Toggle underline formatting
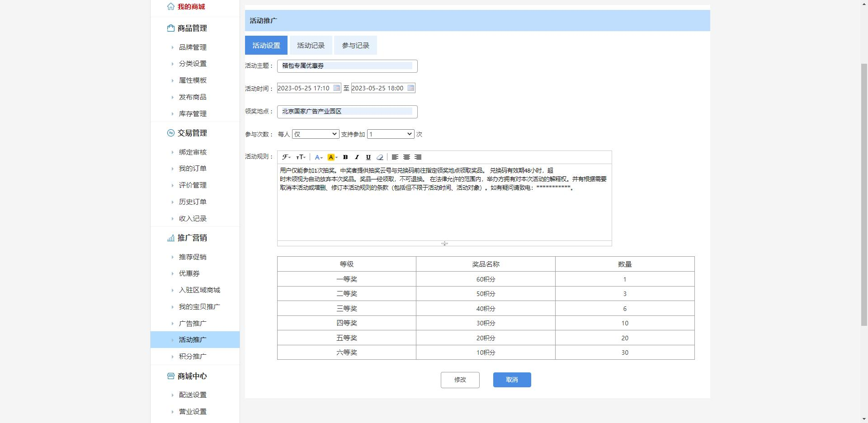The width and height of the screenshot is (868, 423). 368,157
